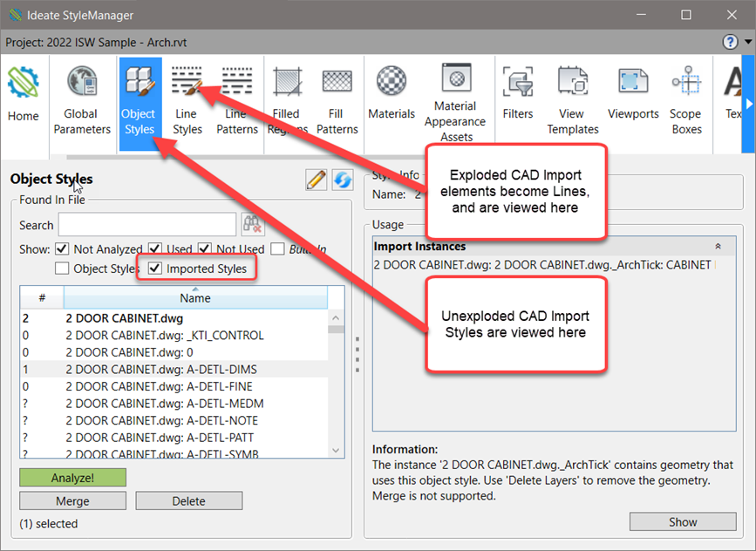Open the View Templates tool
Screen dimensions: 756x551
pos(572,101)
